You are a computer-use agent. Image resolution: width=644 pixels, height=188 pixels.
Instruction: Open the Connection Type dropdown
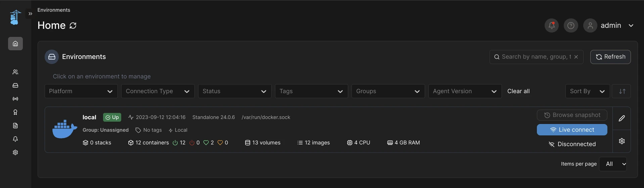point(158,91)
